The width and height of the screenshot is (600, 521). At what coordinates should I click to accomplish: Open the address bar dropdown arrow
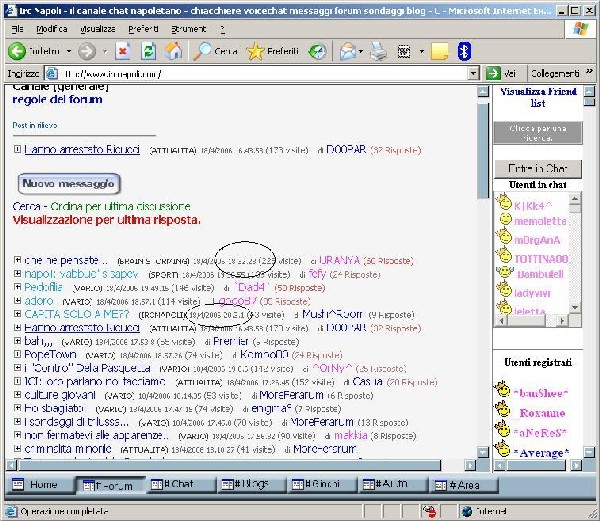point(474,74)
